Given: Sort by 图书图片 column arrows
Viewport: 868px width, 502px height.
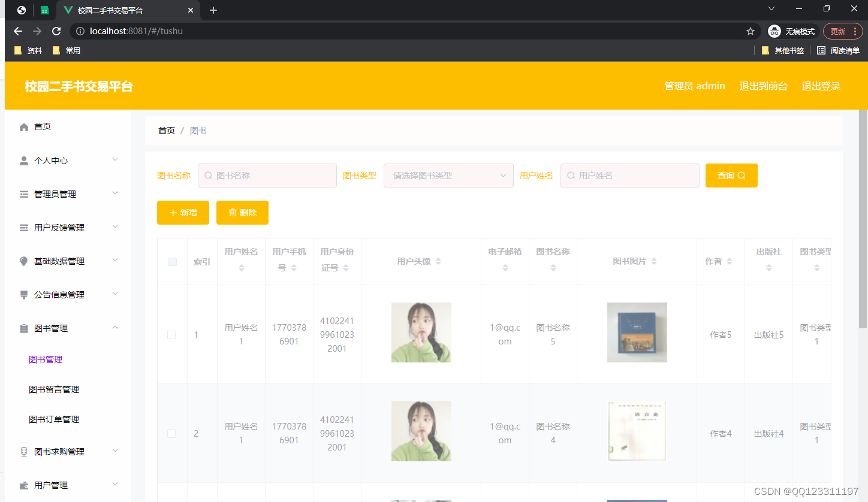Looking at the screenshot, I should (x=654, y=262).
